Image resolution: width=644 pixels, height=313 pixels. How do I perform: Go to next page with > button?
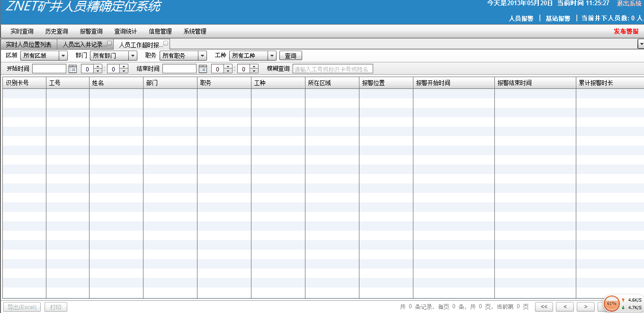coord(586,307)
